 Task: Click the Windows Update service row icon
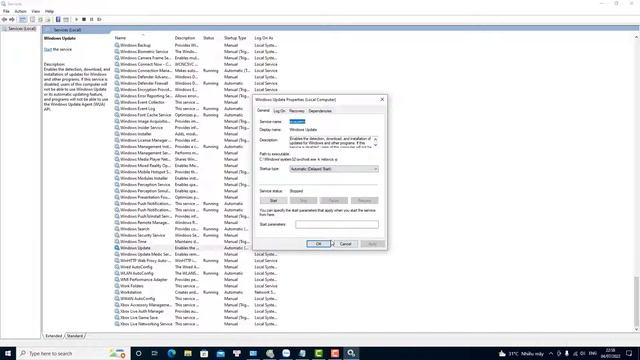pos(117,248)
